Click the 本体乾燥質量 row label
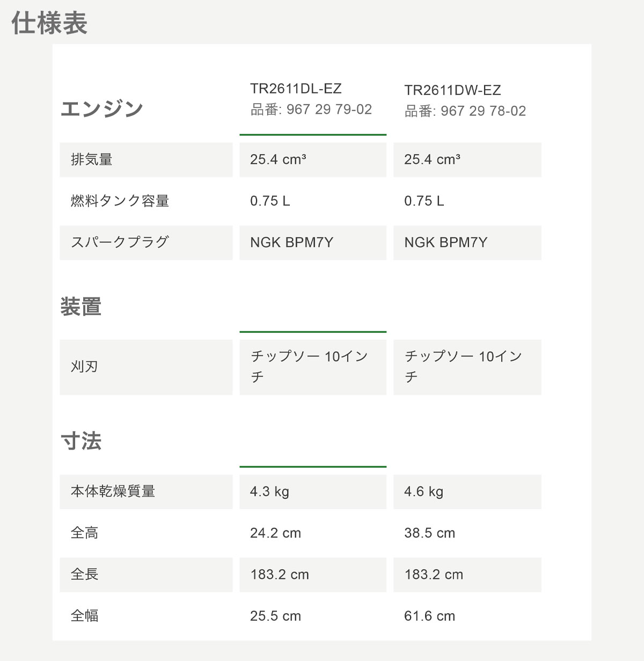This screenshot has height=661, width=644. pos(113,491)
